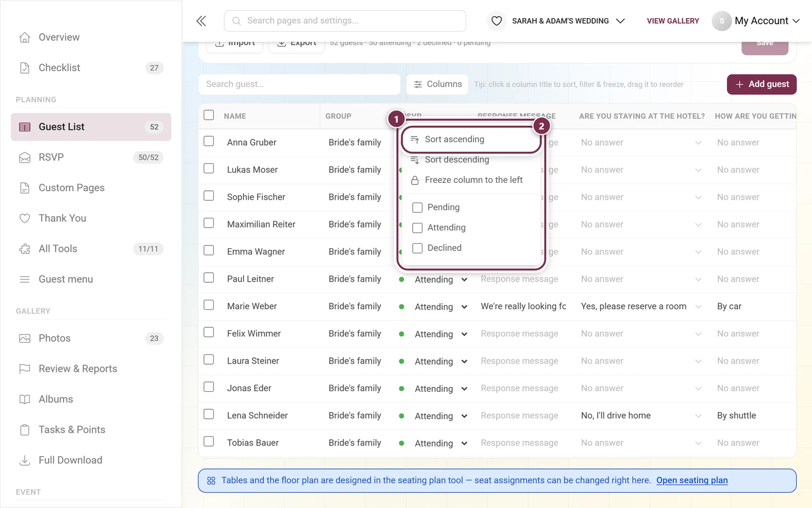Toggle the select-all guests header checkbox
The width and height of the screenshot is (812, 508).
pyautogui.click(x=209, y=115)
